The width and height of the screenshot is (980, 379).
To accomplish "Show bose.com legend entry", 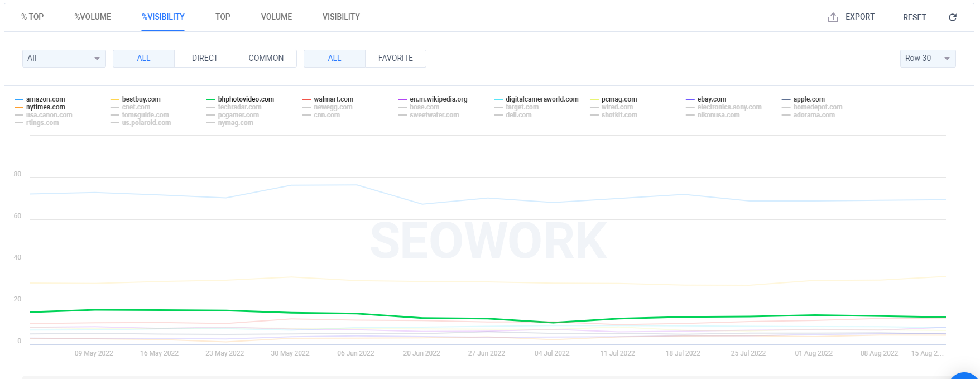I will coord(419,107).
